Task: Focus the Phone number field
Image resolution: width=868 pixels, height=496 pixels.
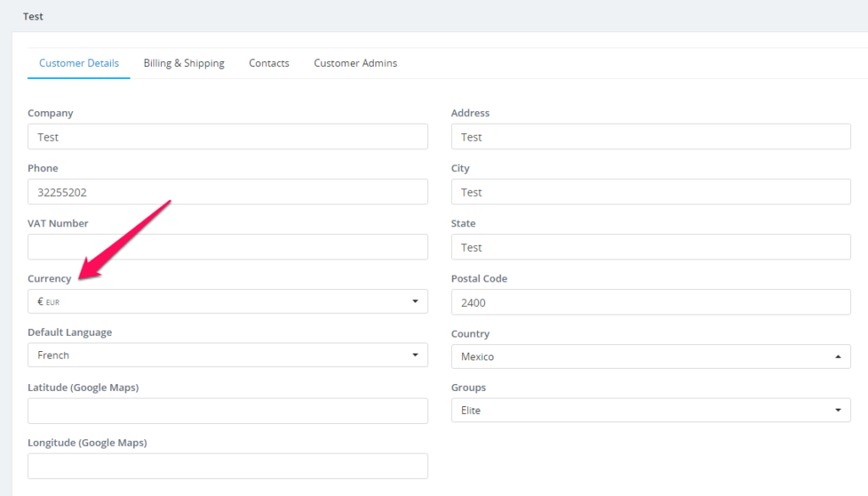Action: (227, 192)
